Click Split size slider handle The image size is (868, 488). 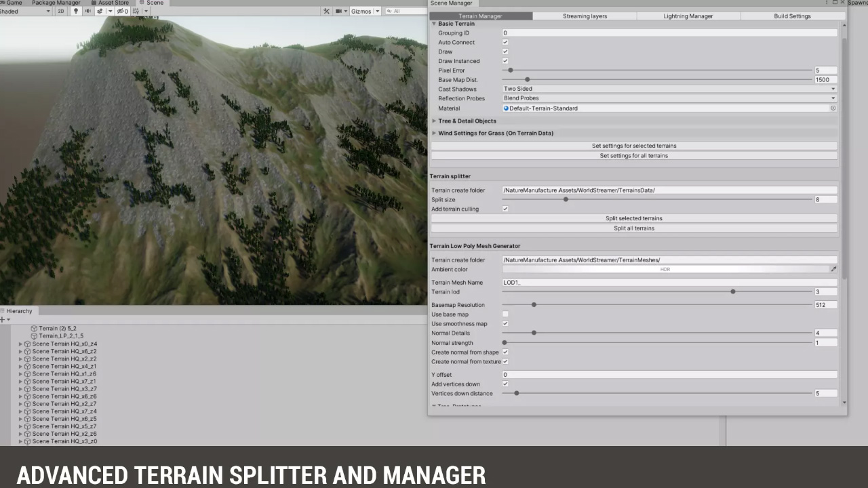coord(566,199)
